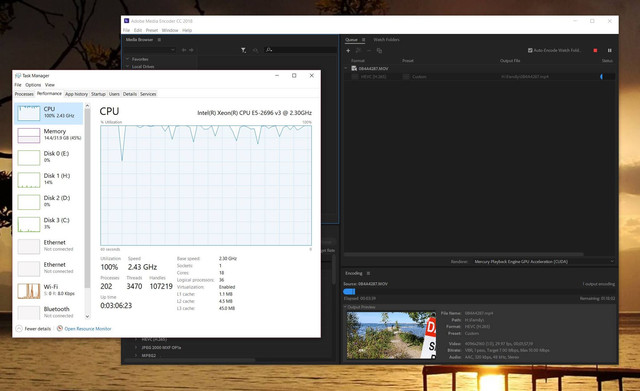Image resolution: width=640 pixels, height=391 pixels.
Task: Switch to Task Manager Details tab
Action: click(130, 94)
